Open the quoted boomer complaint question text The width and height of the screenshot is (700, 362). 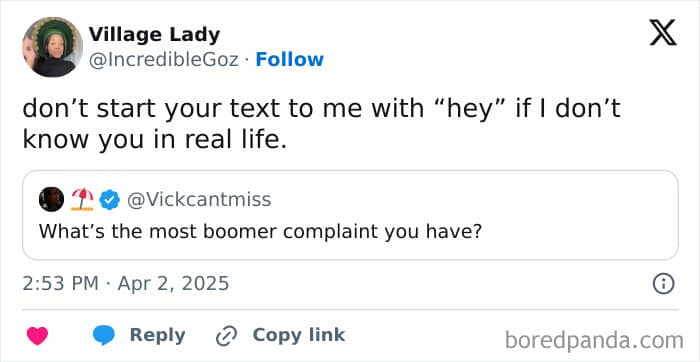[x=261, y=231]
